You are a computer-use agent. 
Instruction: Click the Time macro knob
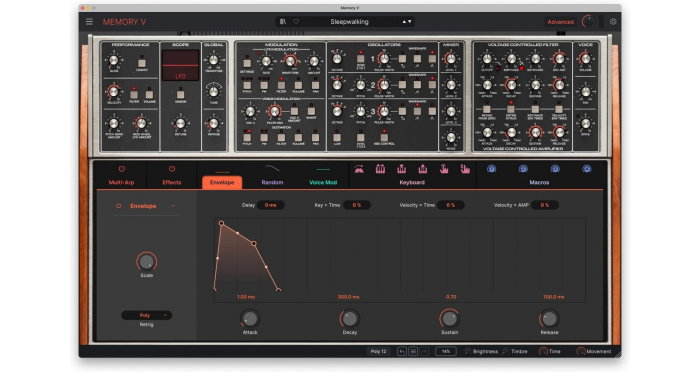(x=543, y=351)
